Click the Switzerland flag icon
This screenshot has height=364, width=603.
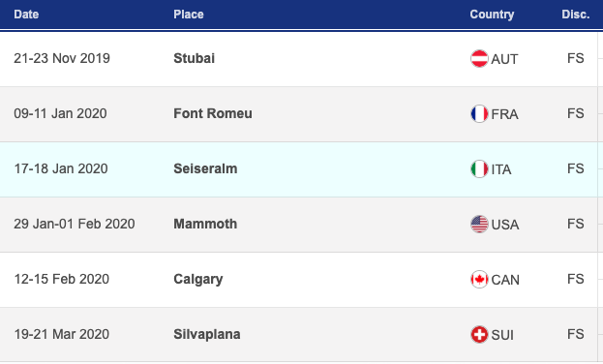479,334
